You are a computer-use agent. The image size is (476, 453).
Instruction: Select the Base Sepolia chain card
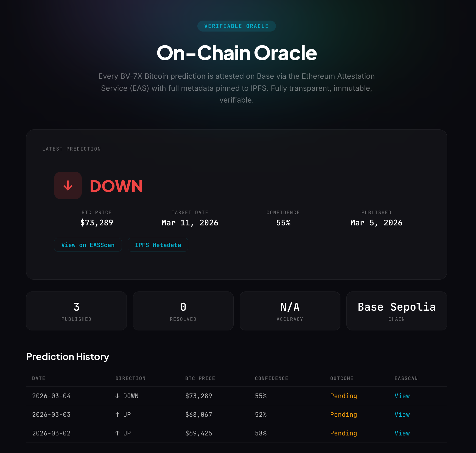(x=396, y=311)
